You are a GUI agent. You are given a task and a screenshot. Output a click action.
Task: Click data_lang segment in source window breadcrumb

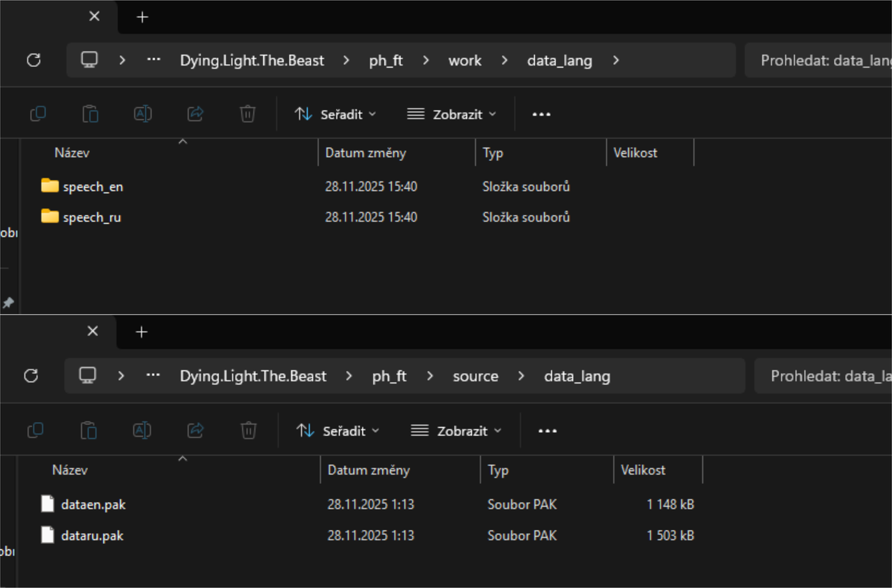click(x=577, y=377)
